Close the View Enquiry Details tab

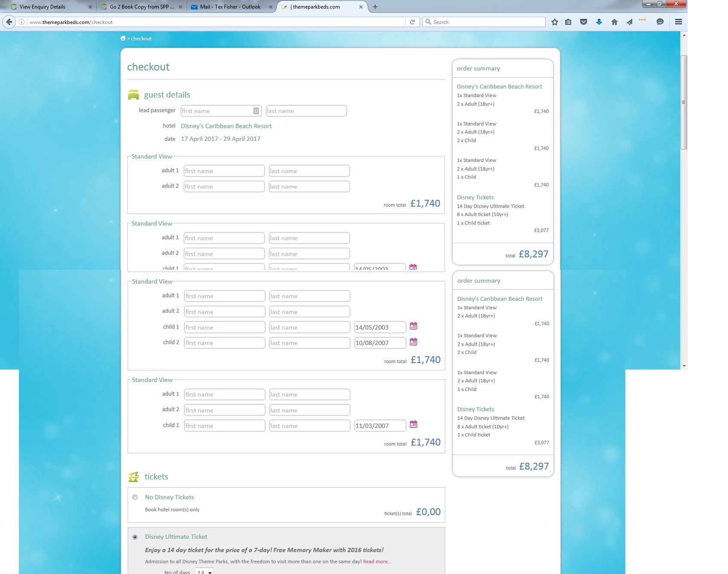[90, 7]
